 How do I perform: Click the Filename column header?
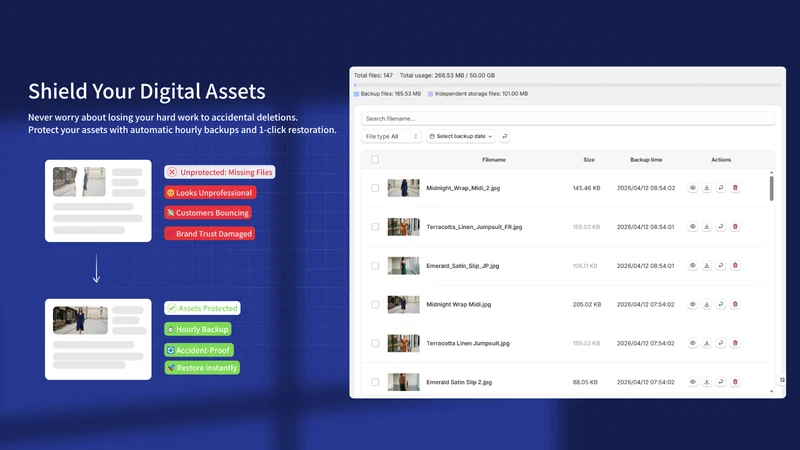[494, 160]
